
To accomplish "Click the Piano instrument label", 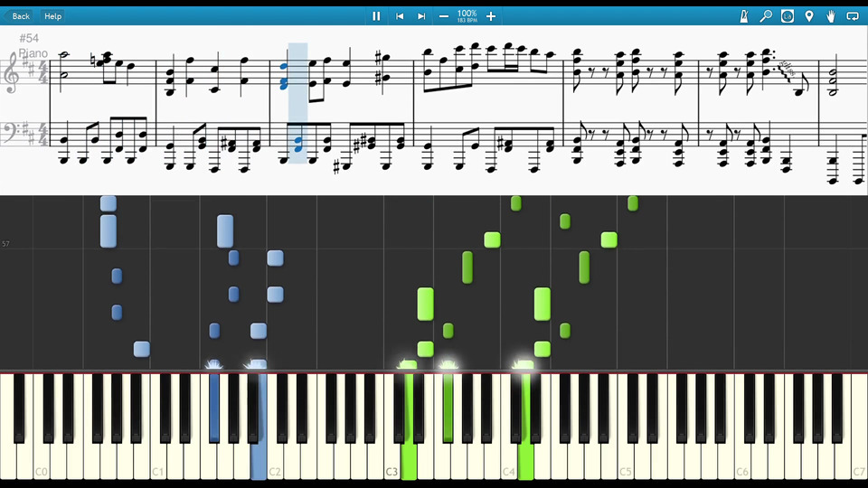I will [33, 53].
